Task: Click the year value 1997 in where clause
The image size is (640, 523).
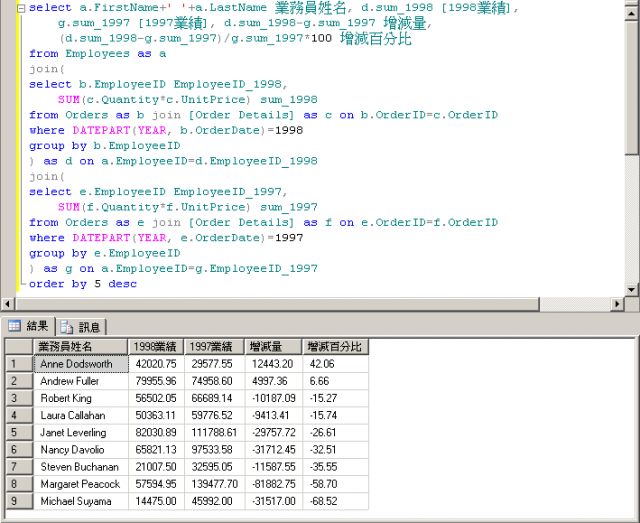Action: tap(289, 238)
